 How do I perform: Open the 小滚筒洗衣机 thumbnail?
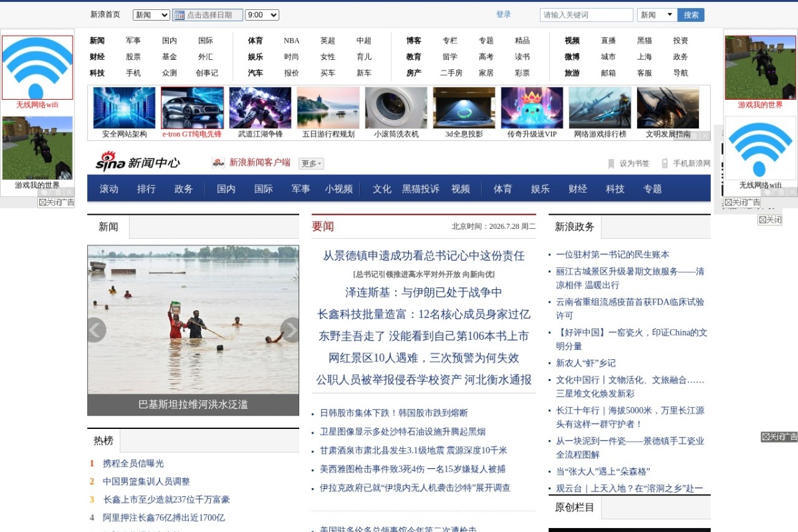396,108
